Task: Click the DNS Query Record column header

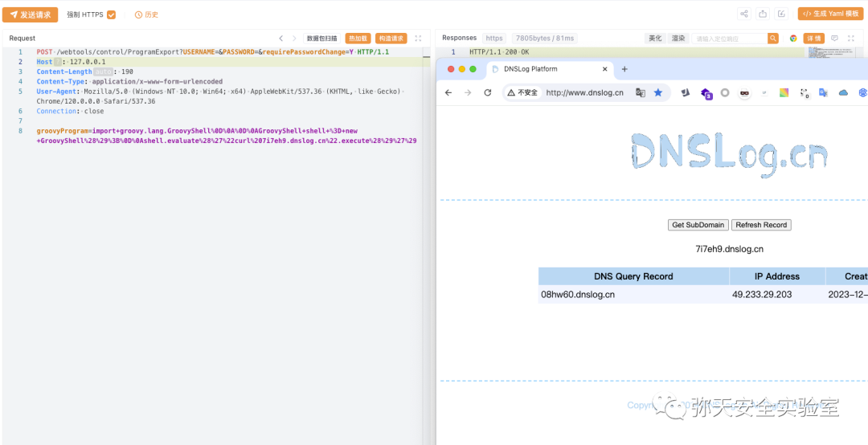Action: click(633, 276)
